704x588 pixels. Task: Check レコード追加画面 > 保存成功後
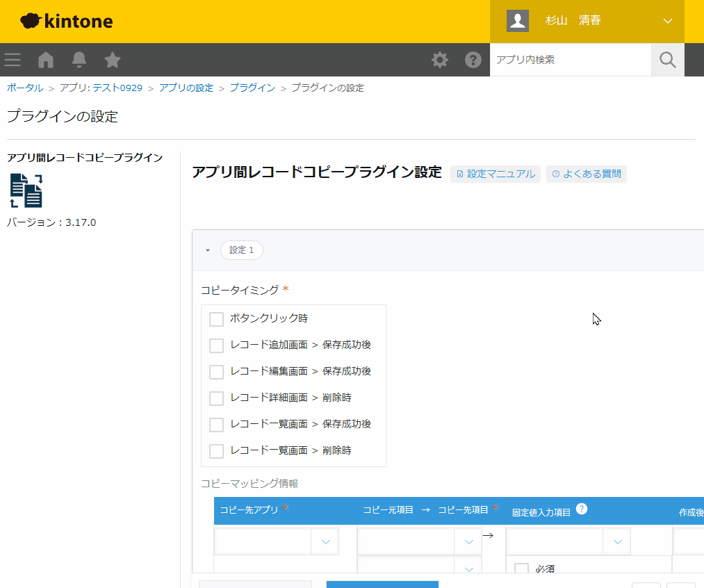tap(216, 345)
